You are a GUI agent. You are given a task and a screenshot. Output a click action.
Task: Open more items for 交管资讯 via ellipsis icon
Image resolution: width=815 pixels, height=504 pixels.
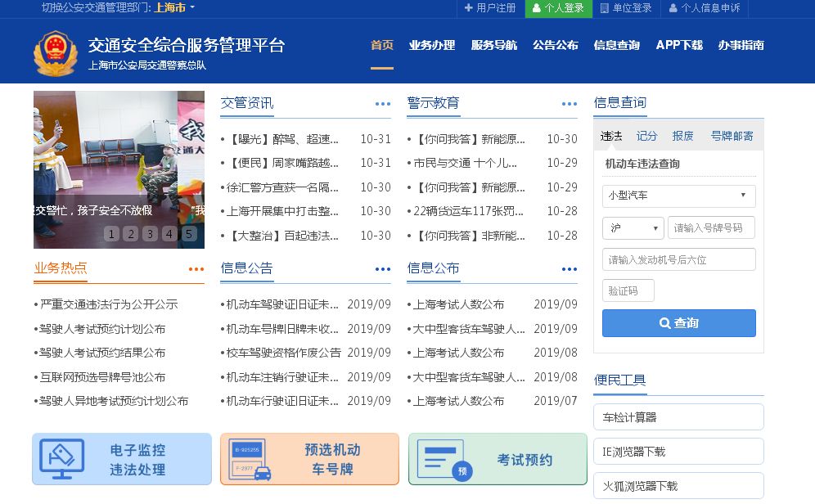[x=382, y=104]
